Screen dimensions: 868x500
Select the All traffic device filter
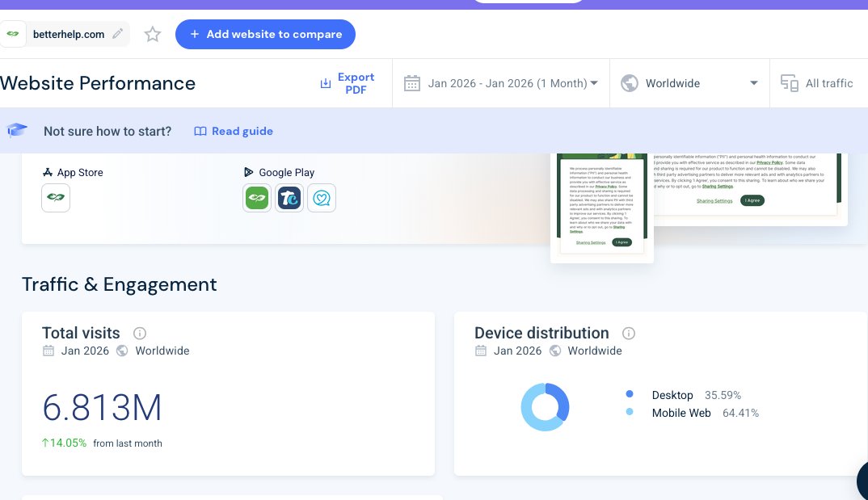point(817,83)
